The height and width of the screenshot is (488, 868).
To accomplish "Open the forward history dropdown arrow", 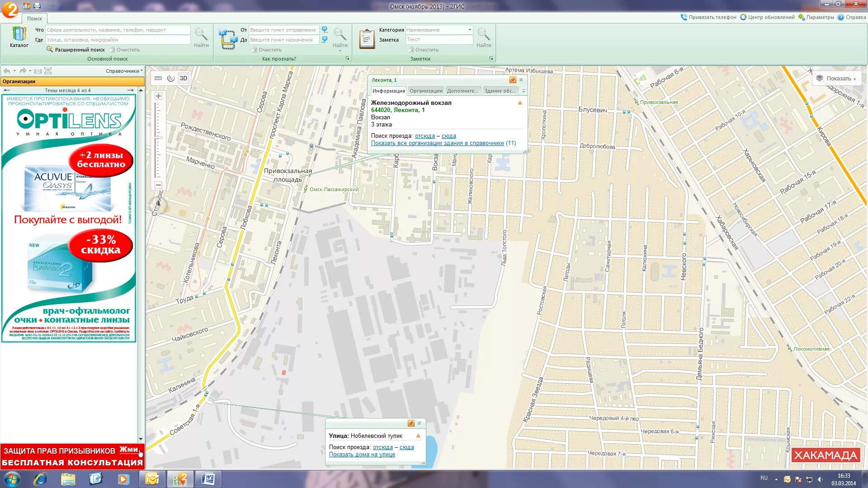I will [x=30, y=71].
